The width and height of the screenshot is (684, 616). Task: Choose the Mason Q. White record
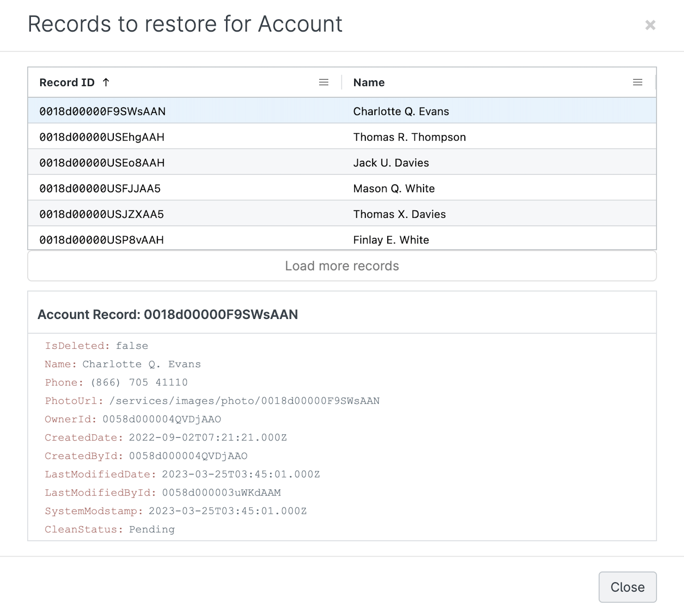point(394,189)
